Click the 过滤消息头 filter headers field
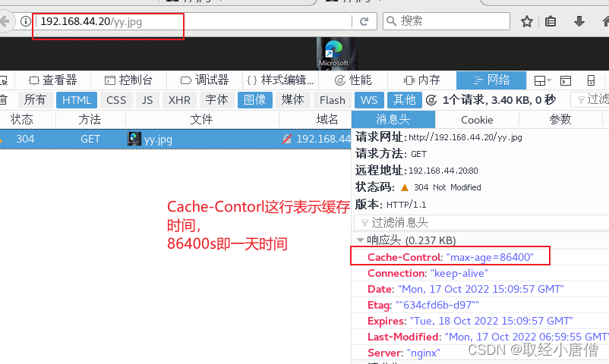 click(x=481, y=223)
